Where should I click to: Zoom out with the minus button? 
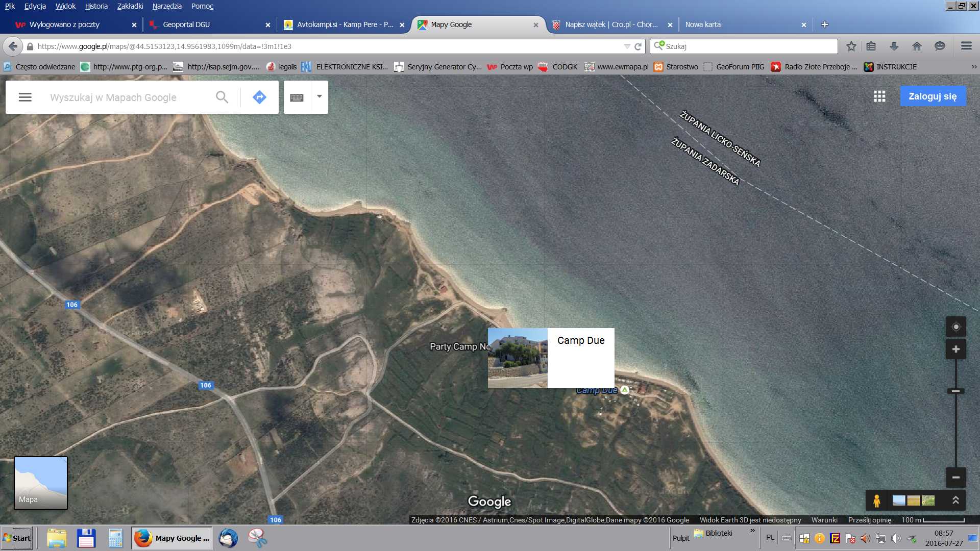point(955,478)
